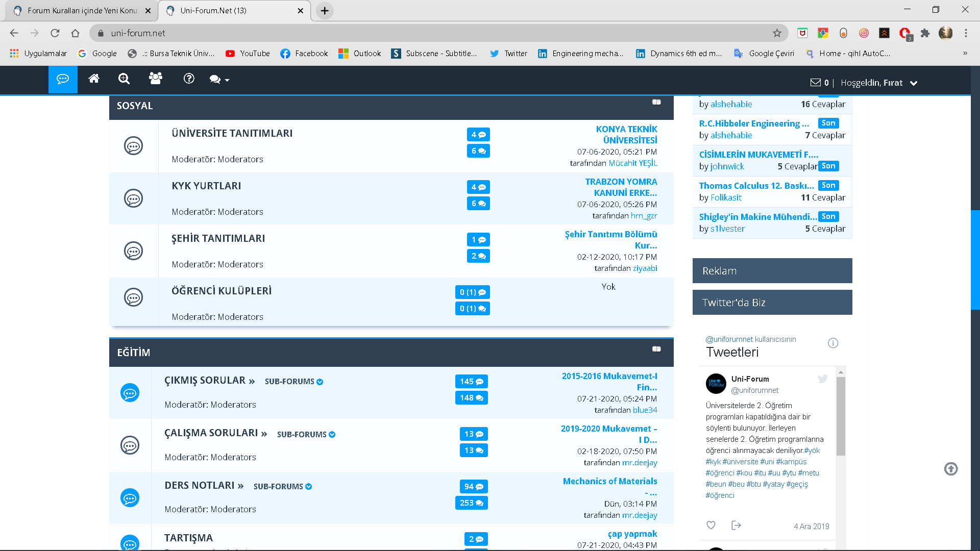The height and width of the screenshot is (551, 980).
Task: Bookmark this page with star icon
Action: pos(777,33)
